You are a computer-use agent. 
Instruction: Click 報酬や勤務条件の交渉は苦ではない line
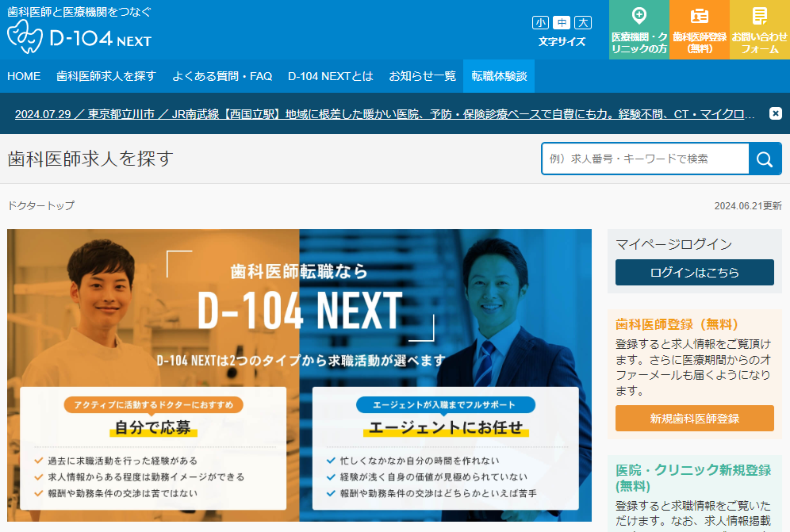[122, 493]
